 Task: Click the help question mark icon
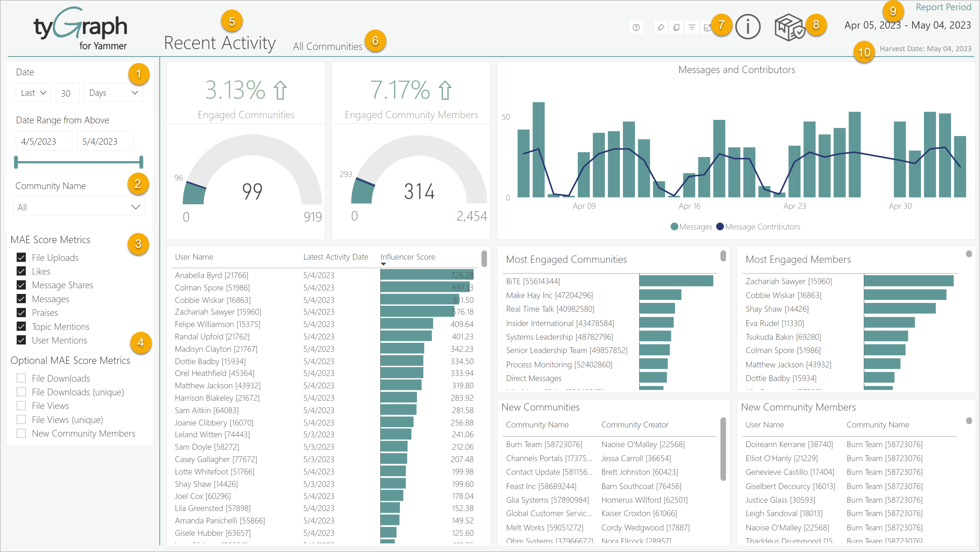[x=636, y=27]
